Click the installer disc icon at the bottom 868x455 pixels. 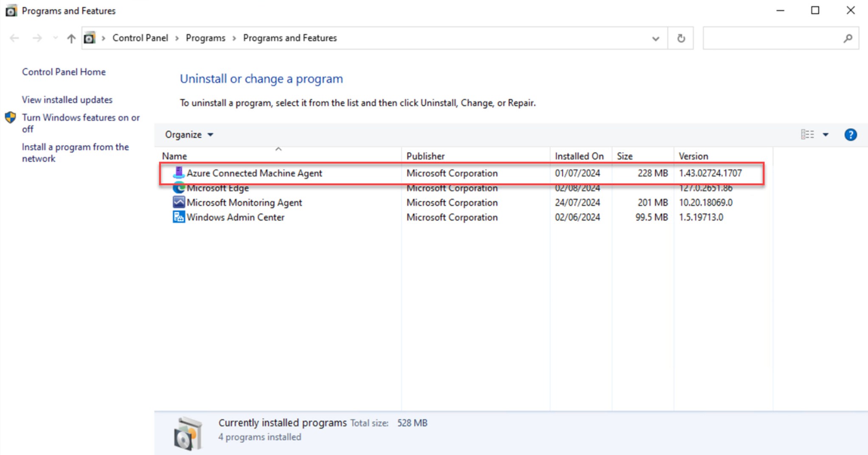[188, 433]
